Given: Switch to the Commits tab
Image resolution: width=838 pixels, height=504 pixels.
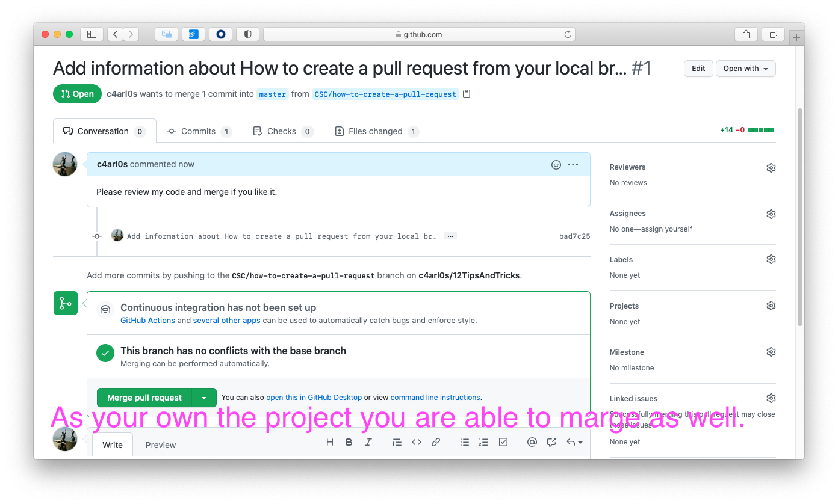Looking at the screenshot, I should [199, 131].
